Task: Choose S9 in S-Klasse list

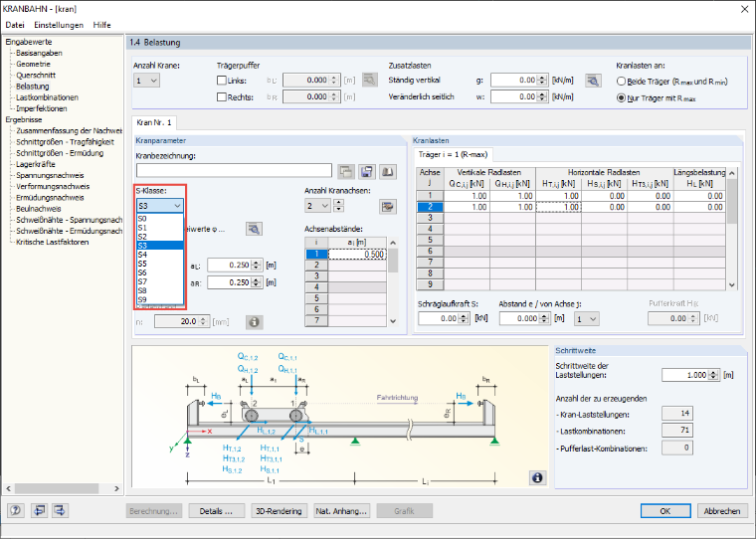Action: 160,299
